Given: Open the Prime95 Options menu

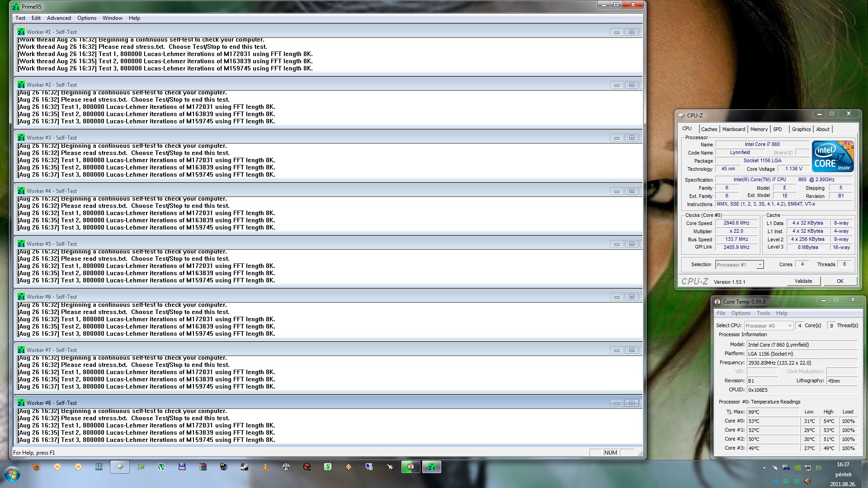Looking at the screenshot, I should point(87,18).
